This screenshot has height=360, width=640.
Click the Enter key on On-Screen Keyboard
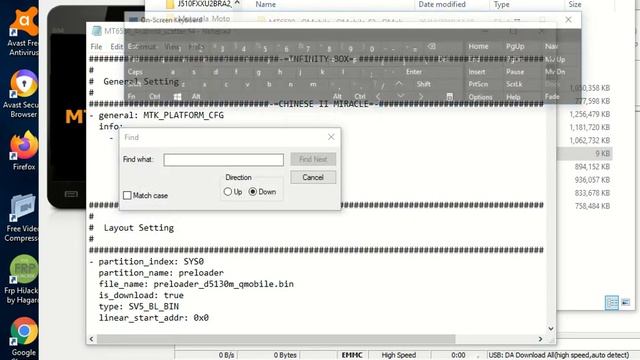pyautogui.click(x=414, y=72)
